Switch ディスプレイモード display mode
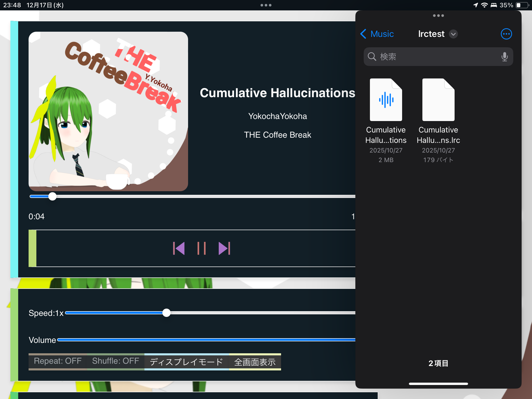This screenshot has height=399, width=532. (186, 362)
